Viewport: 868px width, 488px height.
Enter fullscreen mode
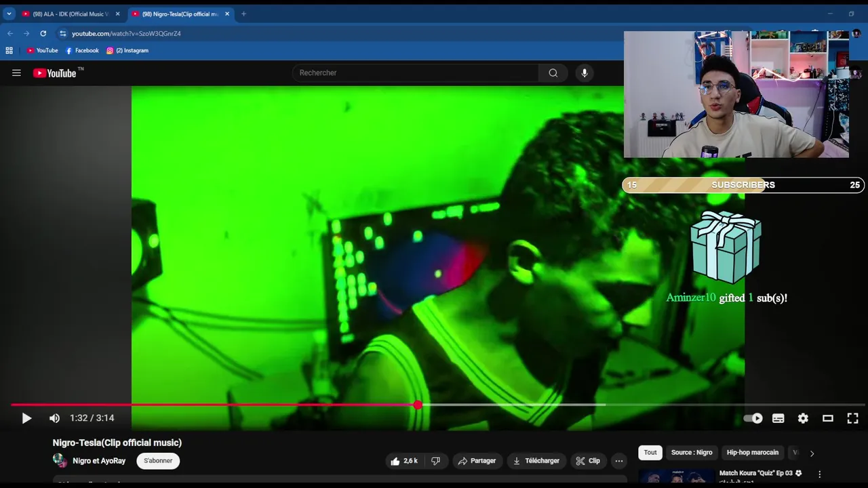click(x=852, y=418)
